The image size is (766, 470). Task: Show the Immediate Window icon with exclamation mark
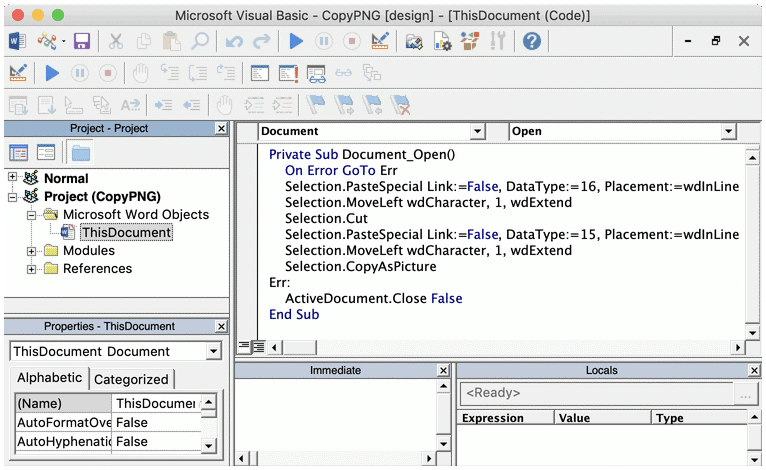coord(288,73)
